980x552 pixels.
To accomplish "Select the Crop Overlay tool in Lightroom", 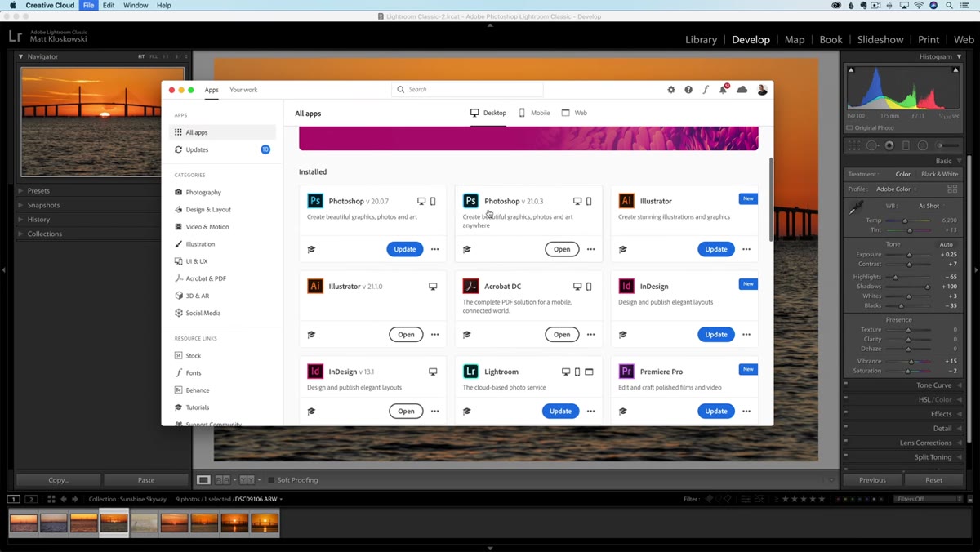I will pyautogui.click(x=854, y=145).
